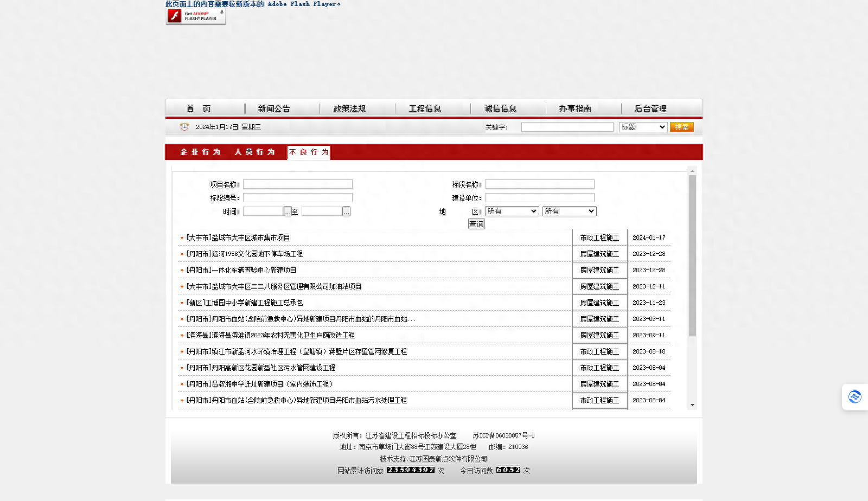Focus the 项目名称 input field
Screen dimensions: 868x501
click(x=298, y=184)
